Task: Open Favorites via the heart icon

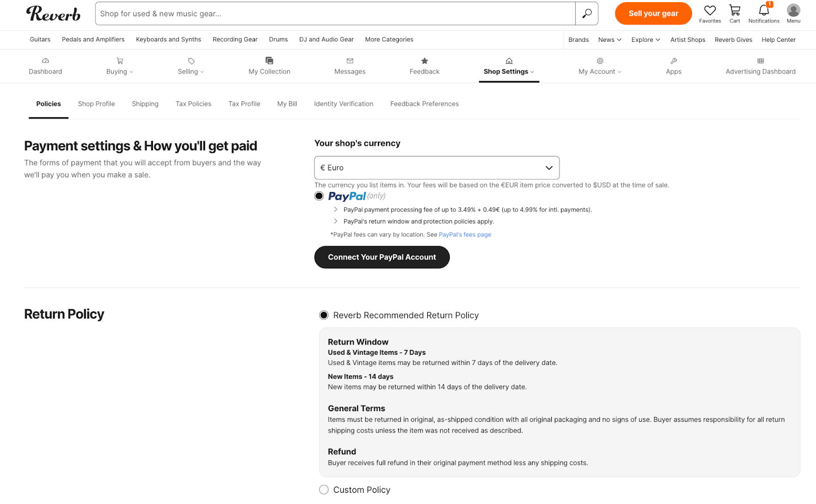Action: (710, 11)
